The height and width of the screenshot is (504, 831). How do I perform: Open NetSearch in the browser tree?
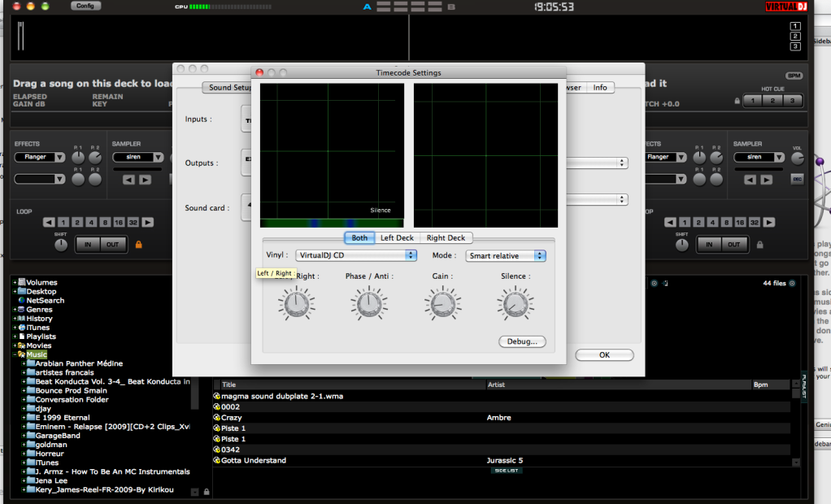click(x=45, y=301)
